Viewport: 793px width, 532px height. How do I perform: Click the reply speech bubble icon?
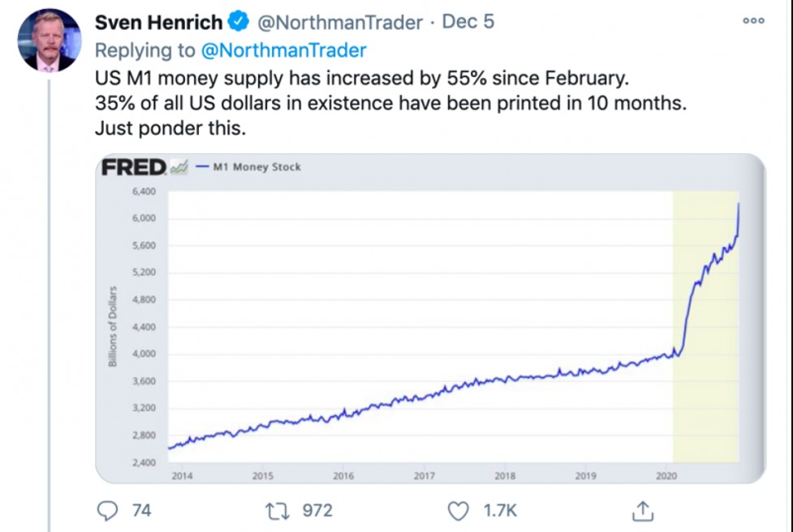[x=108, y=510]
